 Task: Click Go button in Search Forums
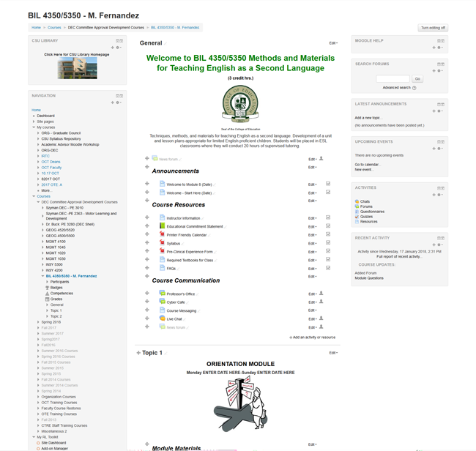click(x=417, y=79)
